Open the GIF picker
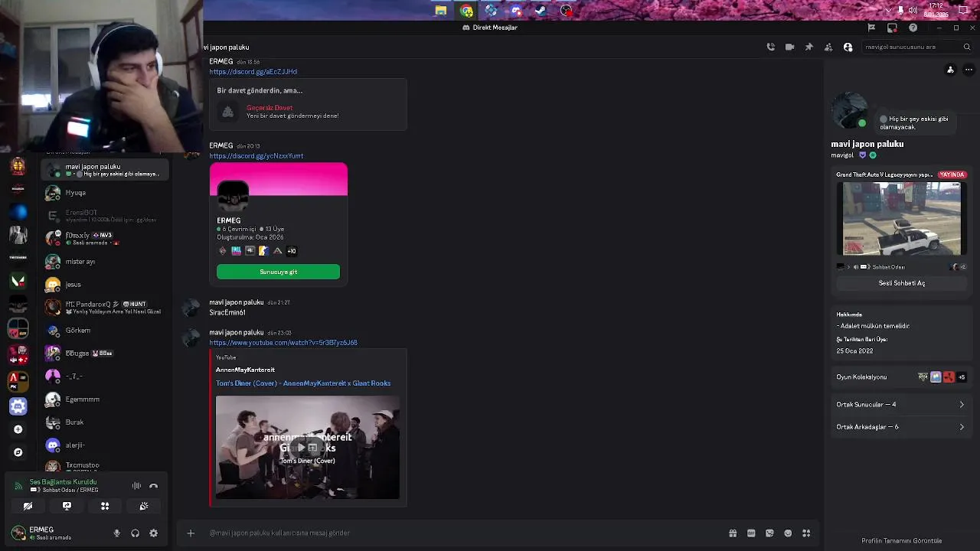Image resolution: width=980 pixels, height=551 pixels. [x=751, y=533]
